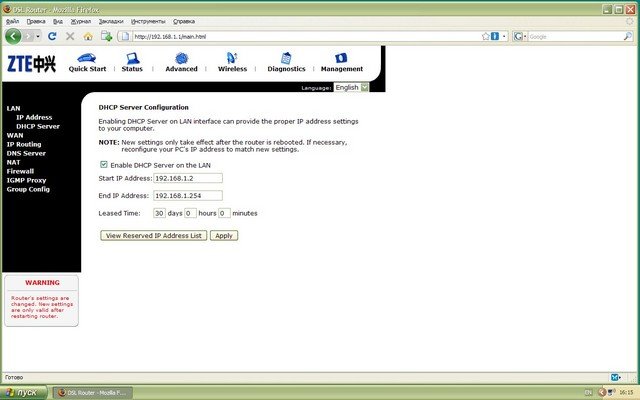
Task: Click the ZTE logo
Action: tap(31, 64)
